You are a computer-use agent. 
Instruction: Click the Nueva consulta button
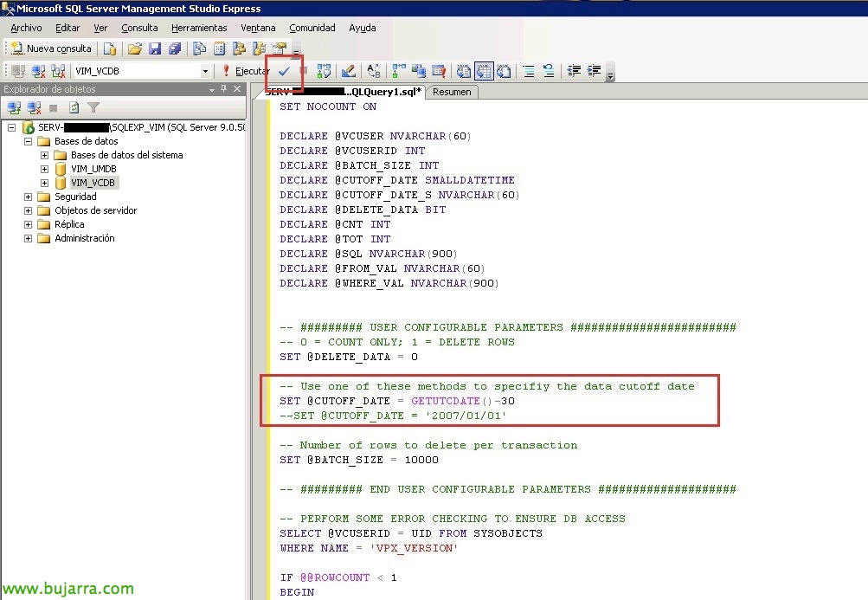click(x=51, y=48)
